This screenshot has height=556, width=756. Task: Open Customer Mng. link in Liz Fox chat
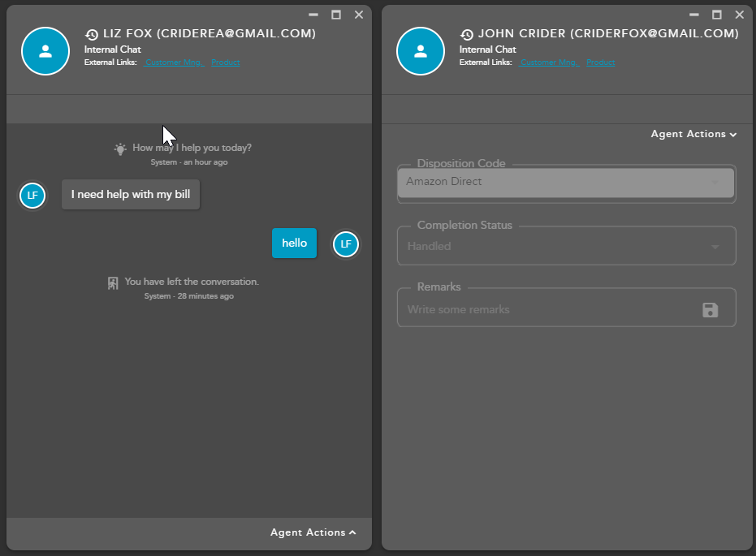(175, 62)
